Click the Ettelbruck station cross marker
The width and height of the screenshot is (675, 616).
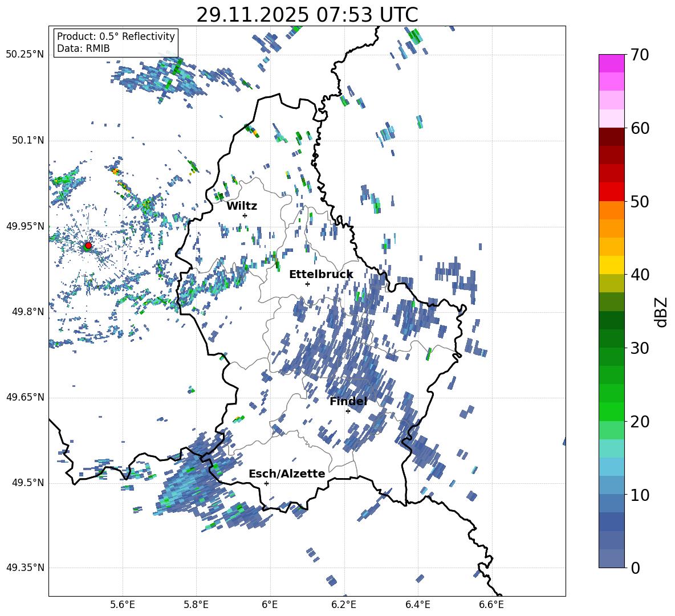coord(307,284)
